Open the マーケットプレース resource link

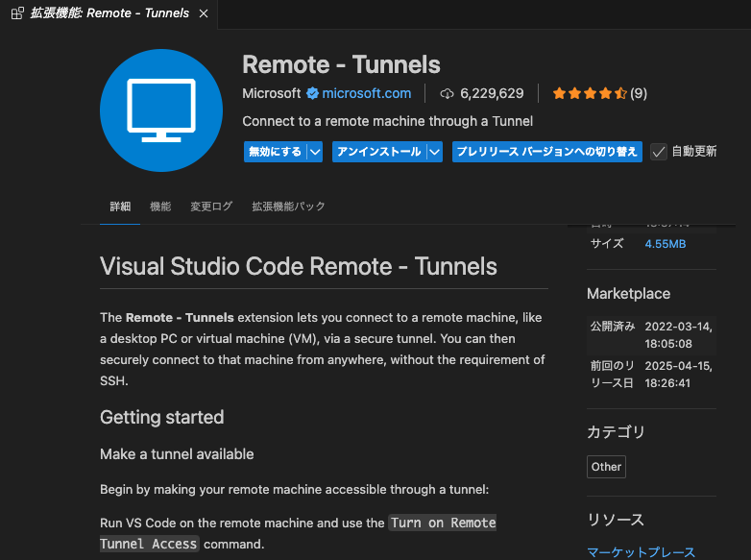641,552
